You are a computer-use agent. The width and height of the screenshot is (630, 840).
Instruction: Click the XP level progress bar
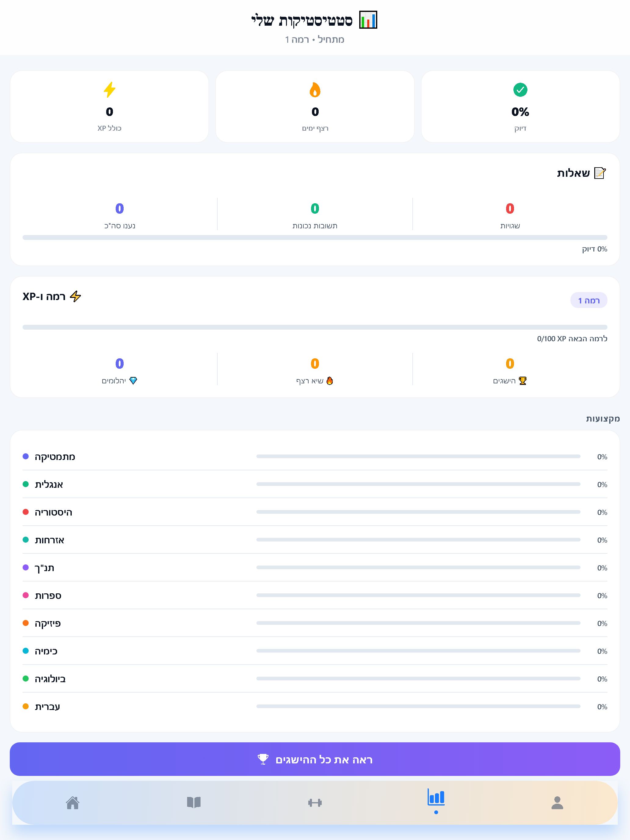tap(315, 327)
